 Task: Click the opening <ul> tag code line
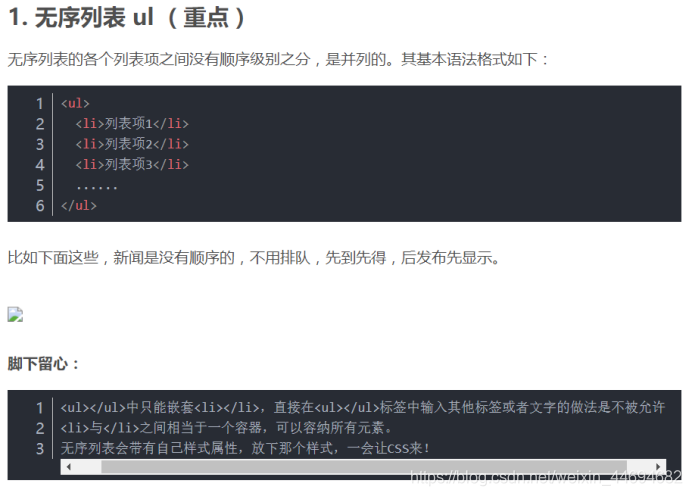[x=75, y=103]
